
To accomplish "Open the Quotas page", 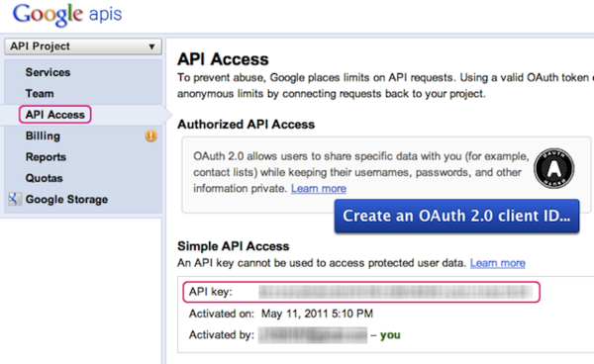I will [44, 178].
